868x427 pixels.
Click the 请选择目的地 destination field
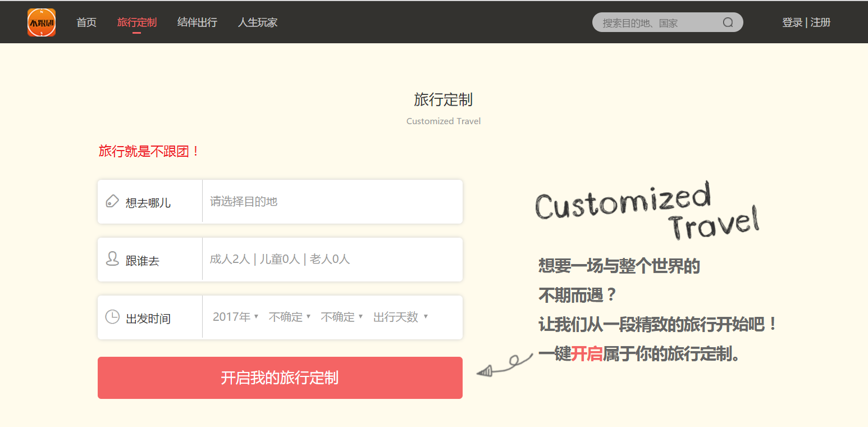pyautogui.click(x=332, y=201)
